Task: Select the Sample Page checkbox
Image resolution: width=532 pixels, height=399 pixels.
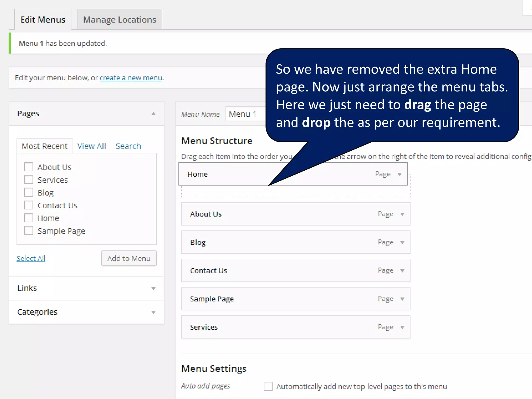Action: coord(29,230)
